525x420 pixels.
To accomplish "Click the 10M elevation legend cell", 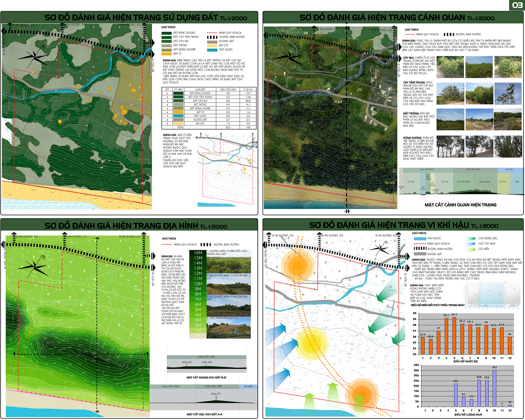I will point(198,284).
